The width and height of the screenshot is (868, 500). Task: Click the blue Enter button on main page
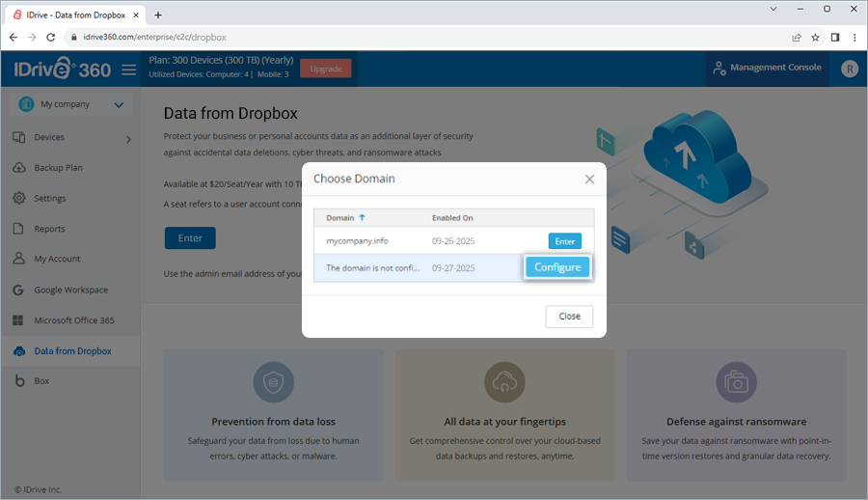[x=190, y=238]
